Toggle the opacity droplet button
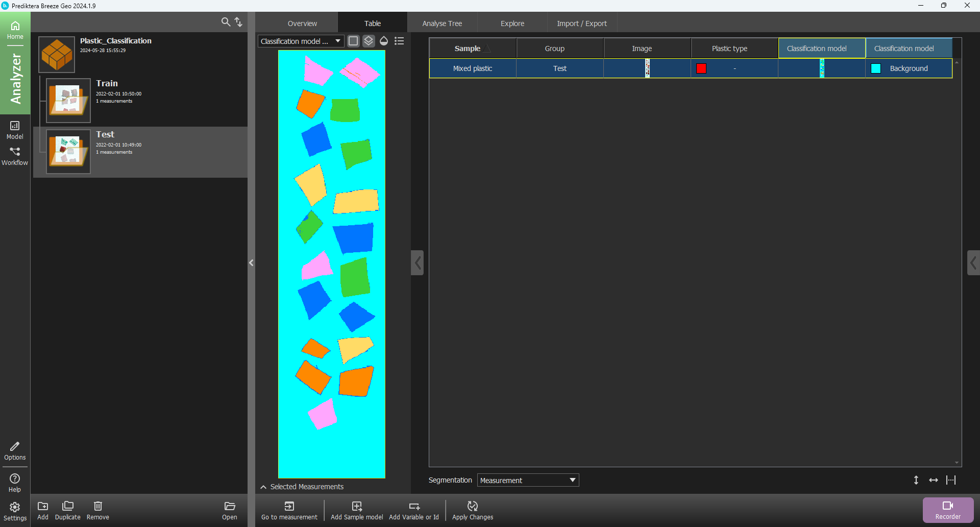Image resolution: width=980 pixels, height=527 pixels. tap(384, 41)
